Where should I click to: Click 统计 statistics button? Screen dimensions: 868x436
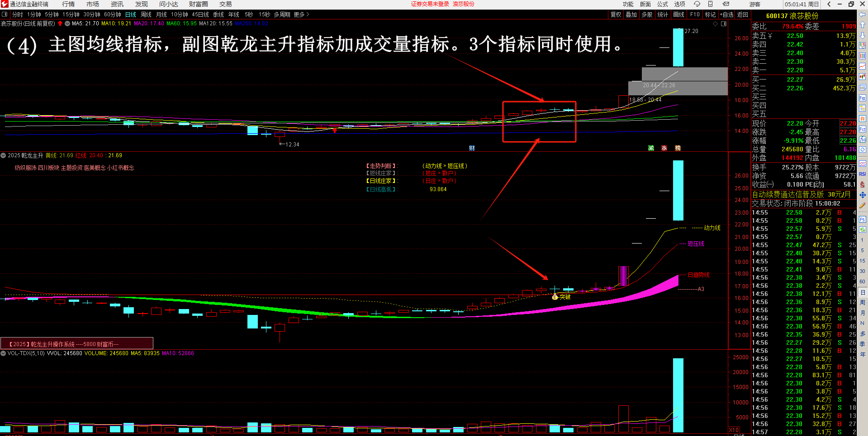click(x=663, y=14)
